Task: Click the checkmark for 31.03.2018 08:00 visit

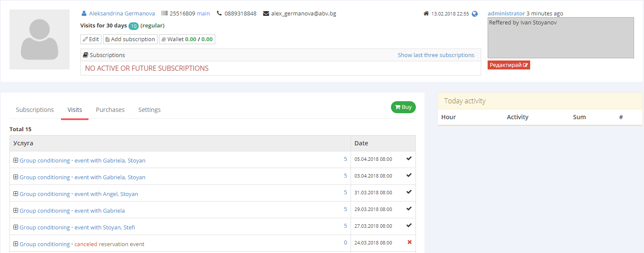Action: pyautogui.click(x=409, y=192)
